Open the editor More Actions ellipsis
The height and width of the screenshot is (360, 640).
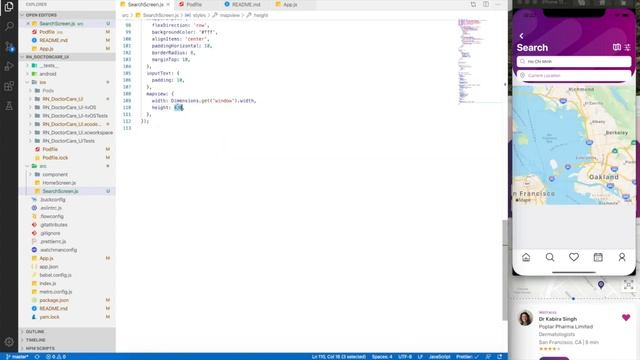(498, 4)
